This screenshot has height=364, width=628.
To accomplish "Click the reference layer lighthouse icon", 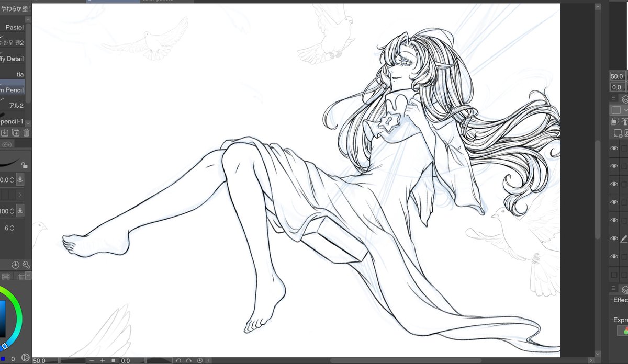I will tap(625, 121).
